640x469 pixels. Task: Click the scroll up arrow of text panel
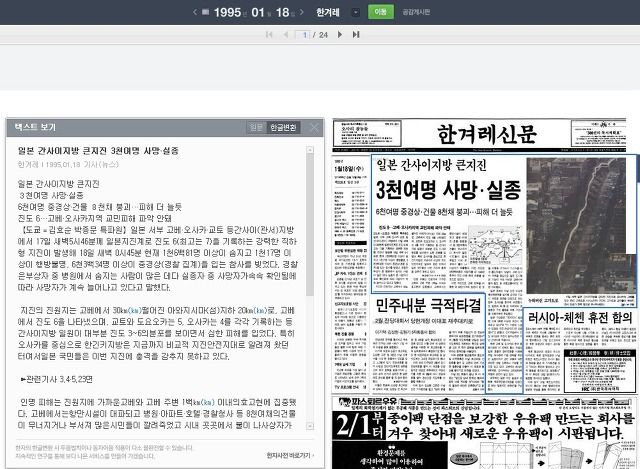(x=310, y=150)
